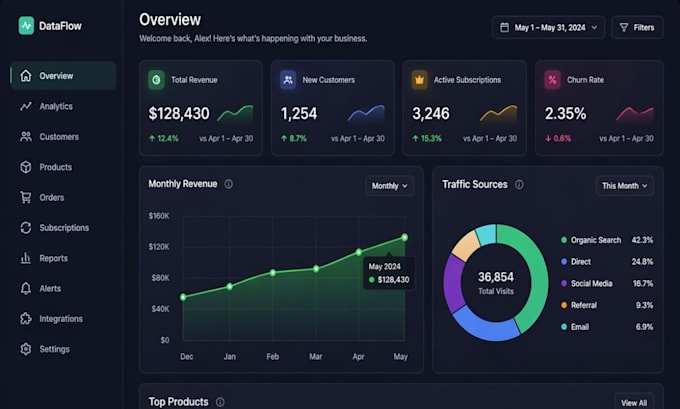Click Email teal legend dot
680x409 pixels.
564,327
